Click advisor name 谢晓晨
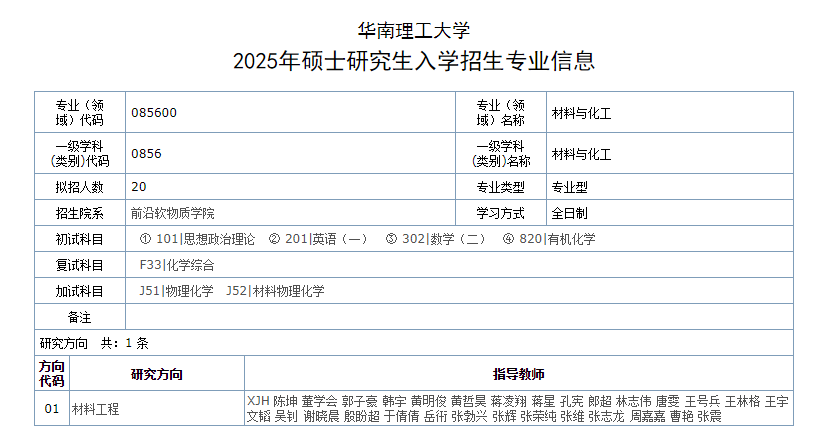814x441 pixels. [x=321, y=416]
